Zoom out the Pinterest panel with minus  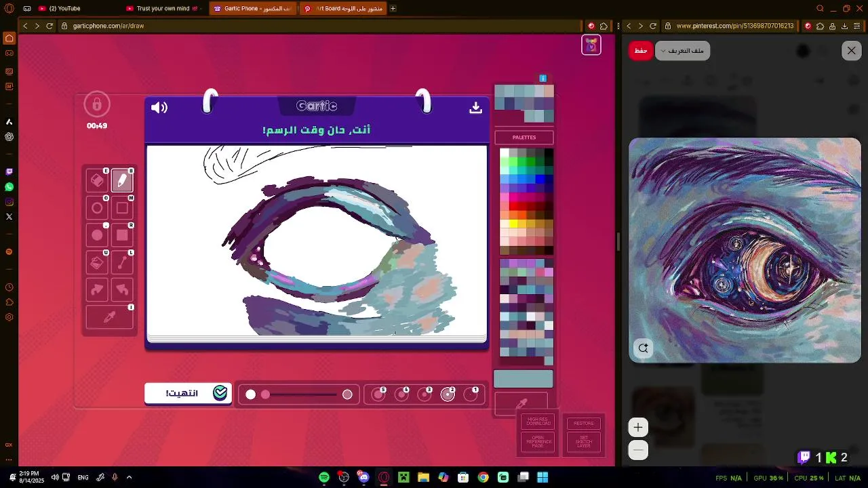637,450
